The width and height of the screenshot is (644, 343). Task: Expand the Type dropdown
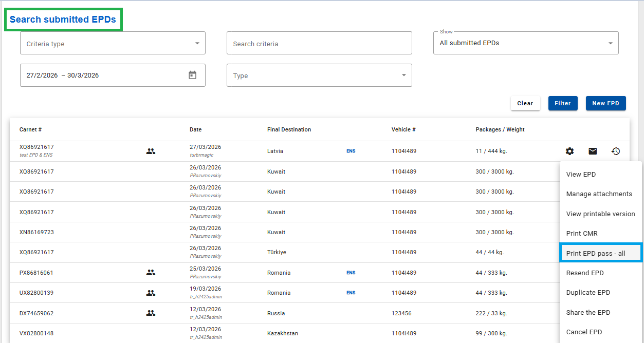[x=319, y=75]
